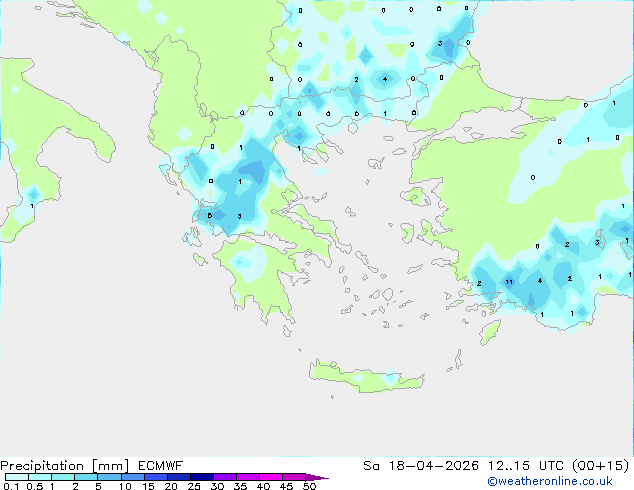634x490 pixels.
Task: Pick the 15–20 mm blue legend swatch
Action: [x=155, y=477]
